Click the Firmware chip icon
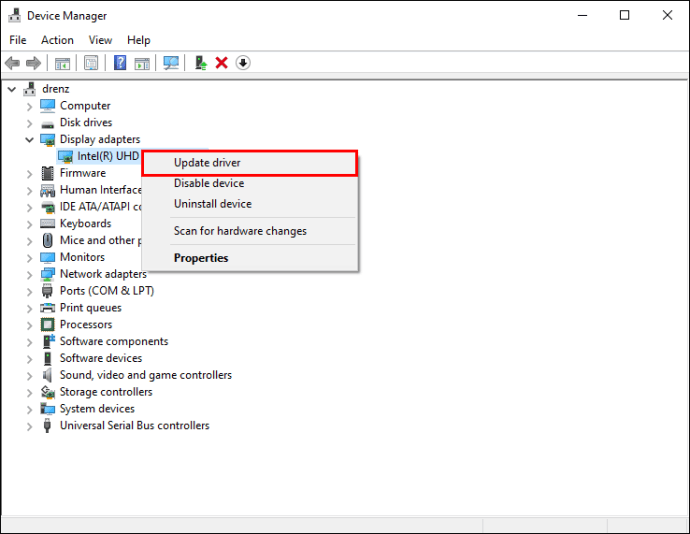This screenshot has width=690, height=534. pyautogui.click(x=48, y=173)
